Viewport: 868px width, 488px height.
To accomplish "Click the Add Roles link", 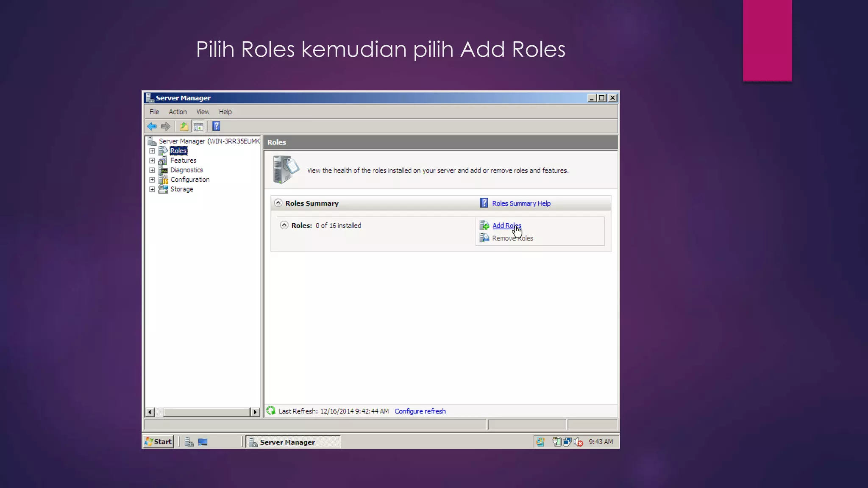I will [506, 225].
